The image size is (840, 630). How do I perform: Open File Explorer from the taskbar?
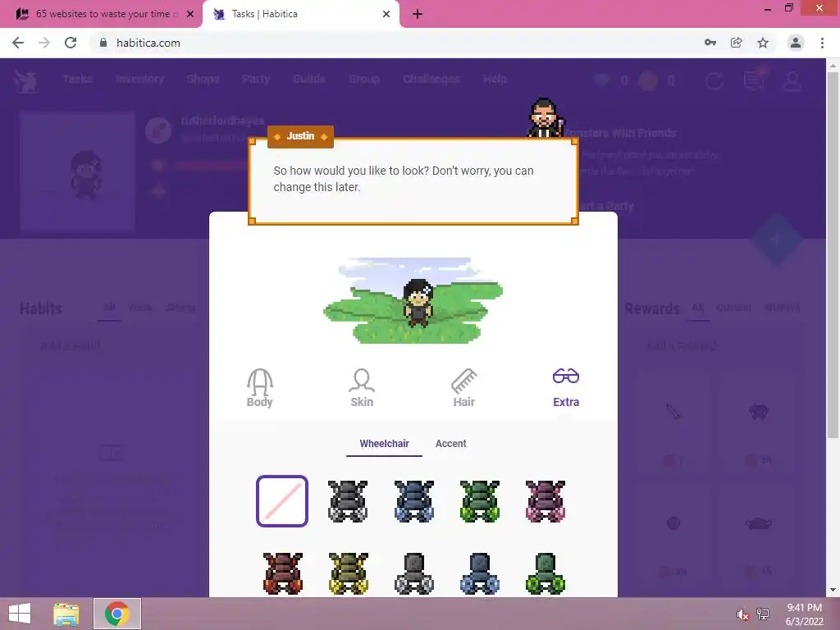[66, 614]
